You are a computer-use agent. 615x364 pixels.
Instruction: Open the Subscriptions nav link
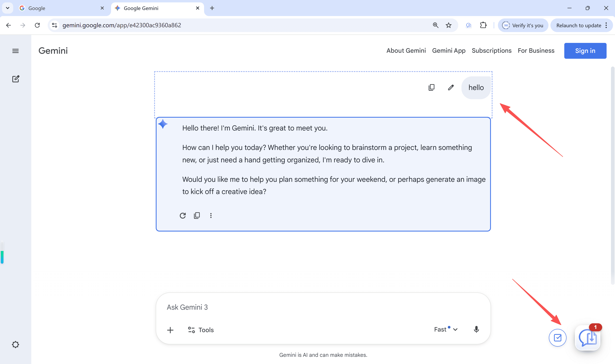point(491,51)
